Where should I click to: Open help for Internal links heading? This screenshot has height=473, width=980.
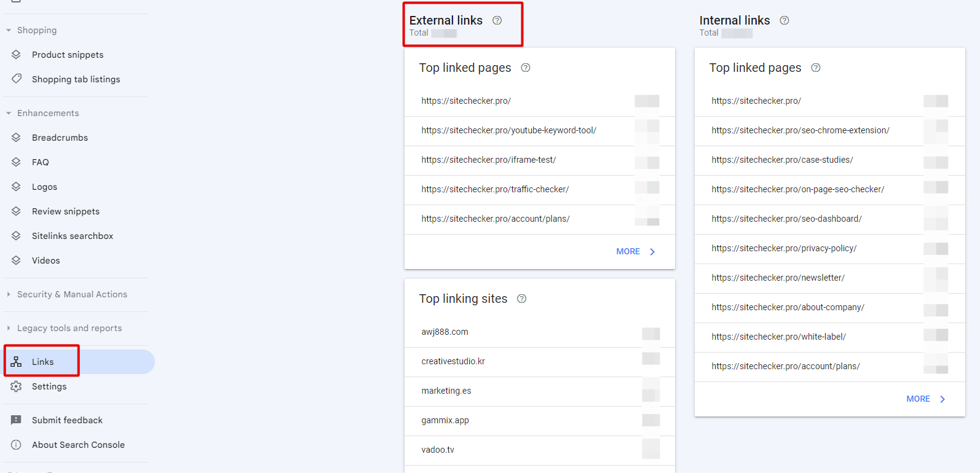pos(784,20)
